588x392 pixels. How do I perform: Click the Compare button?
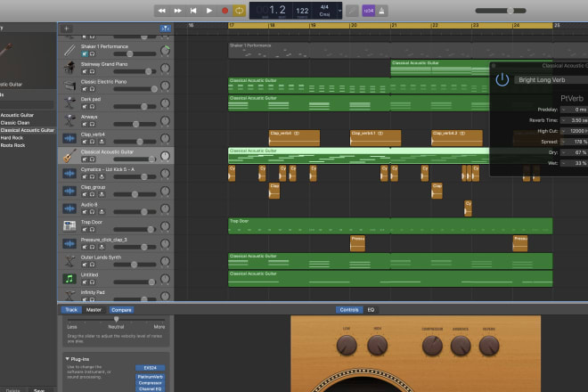click(x=121, y=310)
